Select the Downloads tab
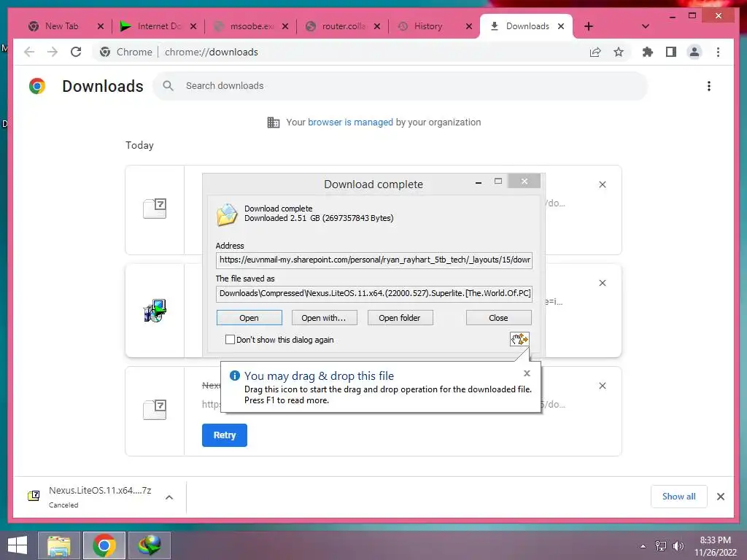Image resolution: width=747 pixels, height=560 pixels. point(527,26)
